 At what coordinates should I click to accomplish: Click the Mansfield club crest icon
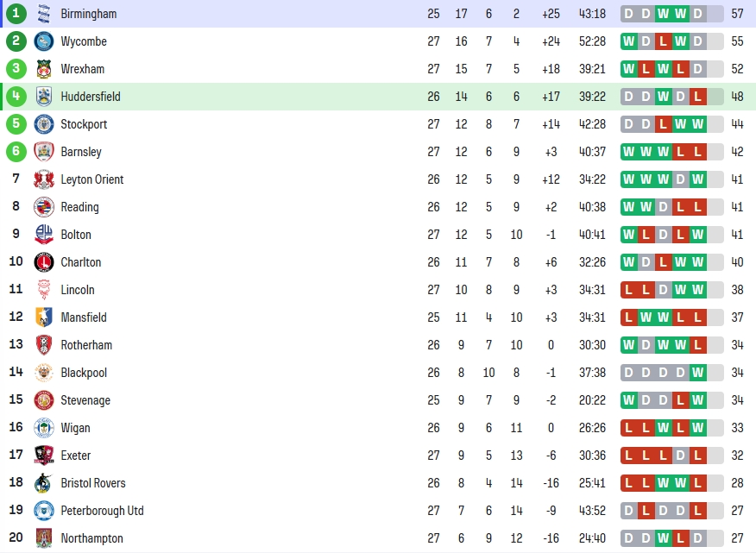tap(44, 317)
